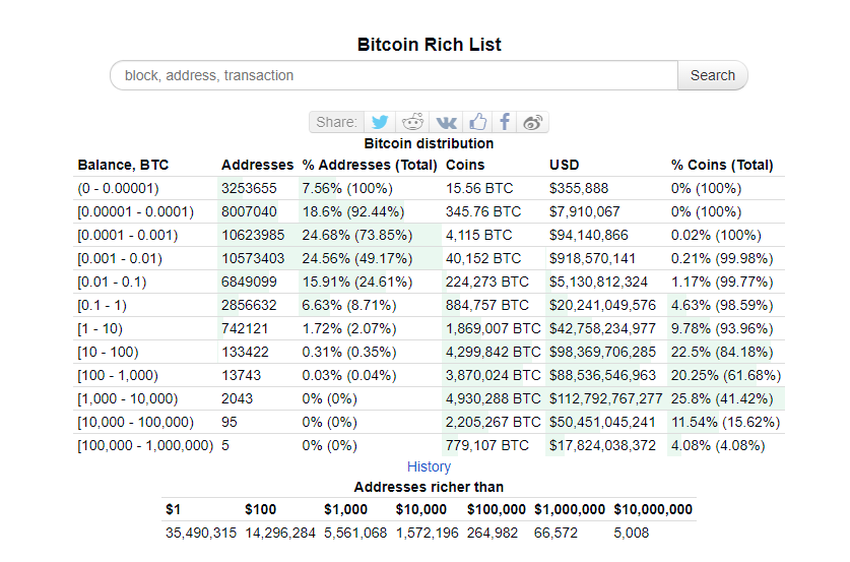Click the '$1' richer-than header
This screenshot has width=850, height=562.
(x=173, y=509)
